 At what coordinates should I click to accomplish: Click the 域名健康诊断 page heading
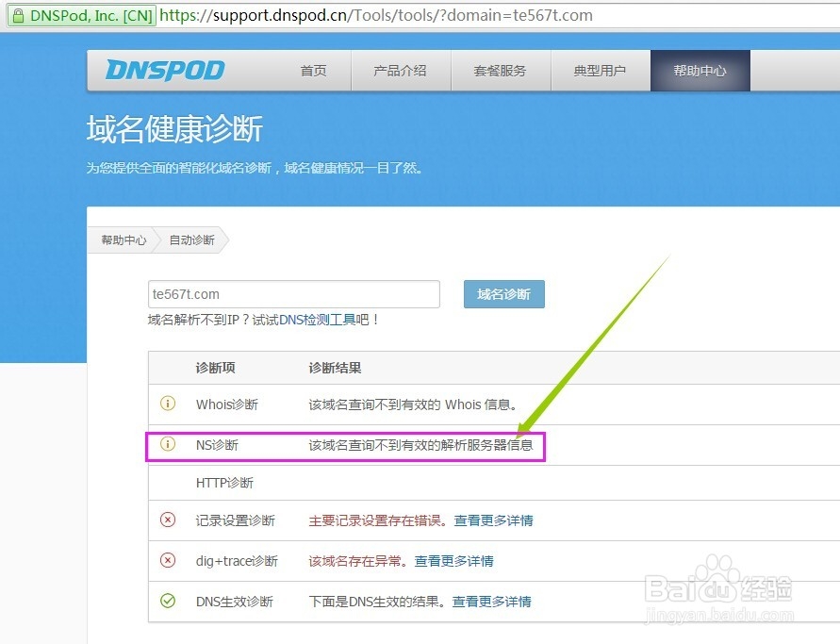coord(174,129)
